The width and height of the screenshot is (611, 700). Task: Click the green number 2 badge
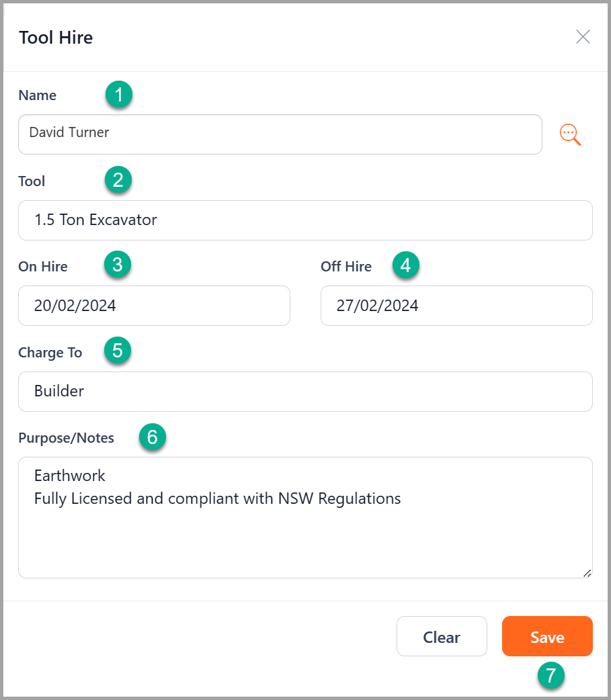pyautogui.click(x=118, y=180)
